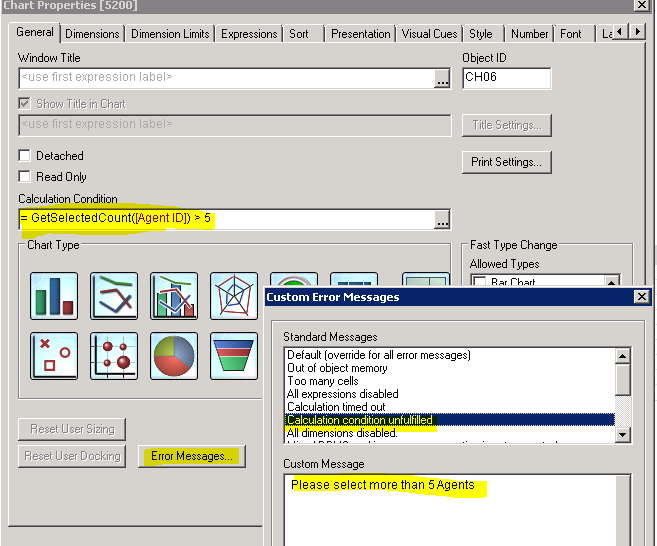The image size is (657, 546).
Task: Open the Visual Cues tab
Action: tap(429, 34)
